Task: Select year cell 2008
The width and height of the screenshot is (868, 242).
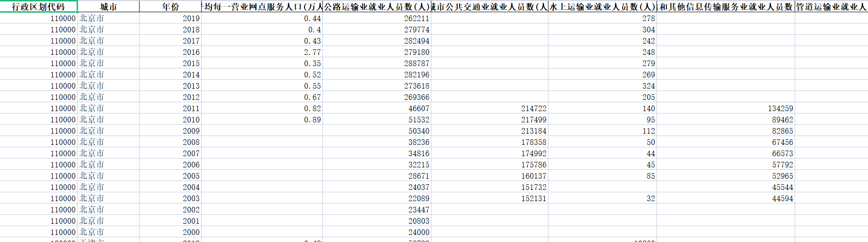Action: coord(170,142)
